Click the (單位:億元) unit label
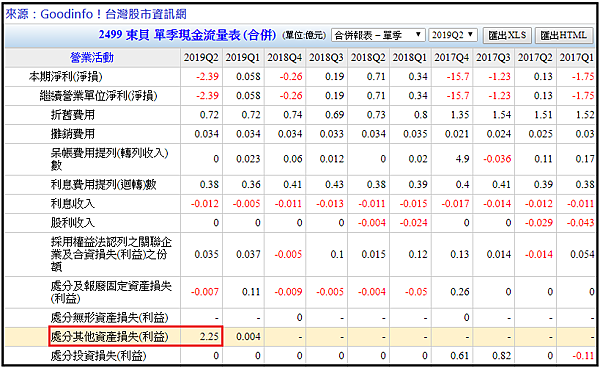 point(304,35)
